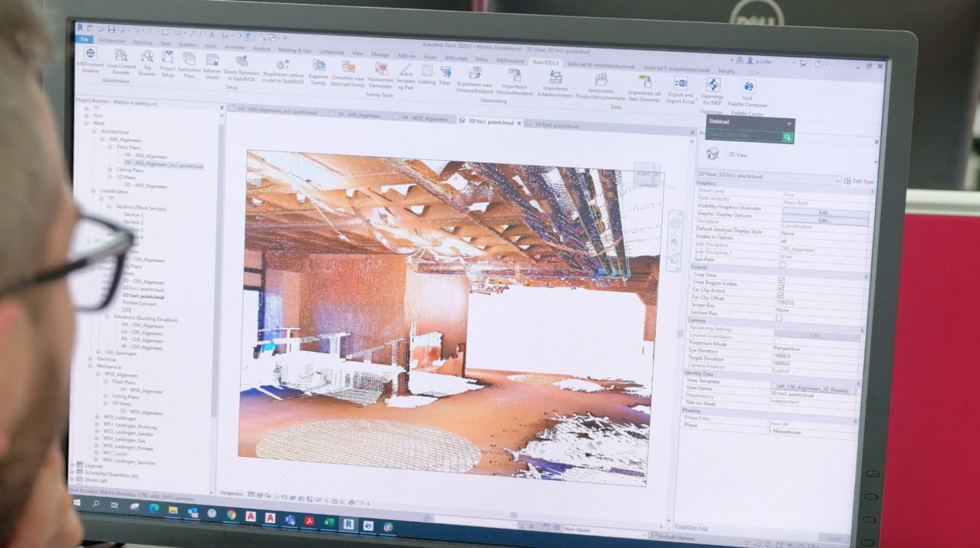Click the View Template value button
This screenshot has width=980, height=548.
pos(813,390)
